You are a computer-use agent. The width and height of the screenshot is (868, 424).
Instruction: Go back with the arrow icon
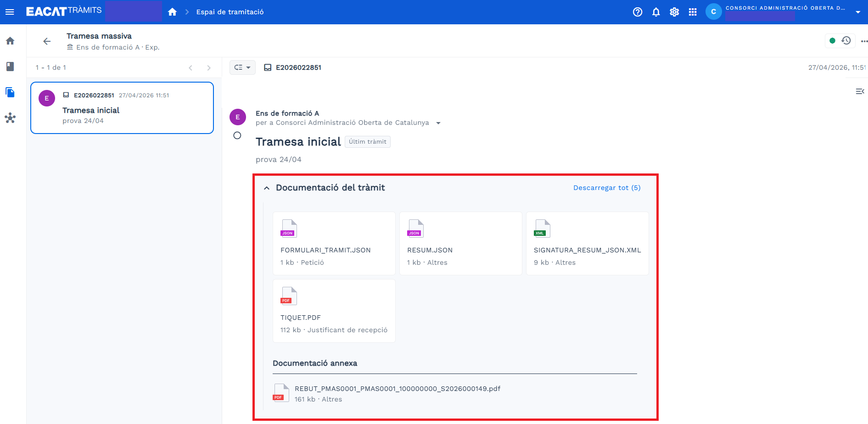coord(47,41)
